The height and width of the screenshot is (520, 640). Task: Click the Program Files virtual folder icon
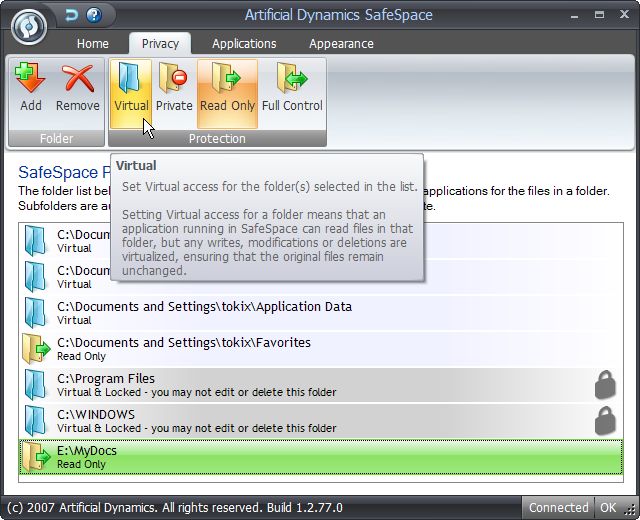36,384
